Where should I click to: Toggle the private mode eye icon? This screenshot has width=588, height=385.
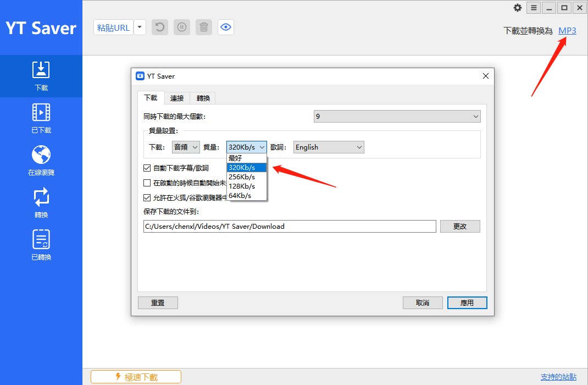(226, 28)
